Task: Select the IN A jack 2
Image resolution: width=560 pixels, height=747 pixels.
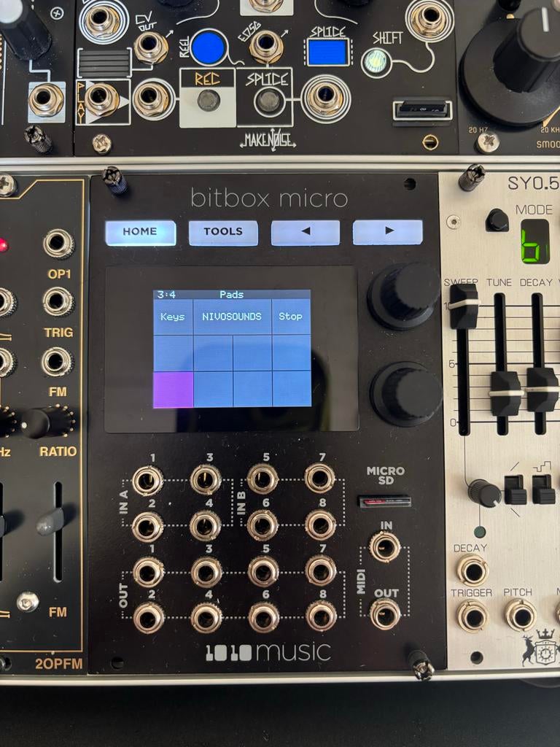Action: coord(147,527)
